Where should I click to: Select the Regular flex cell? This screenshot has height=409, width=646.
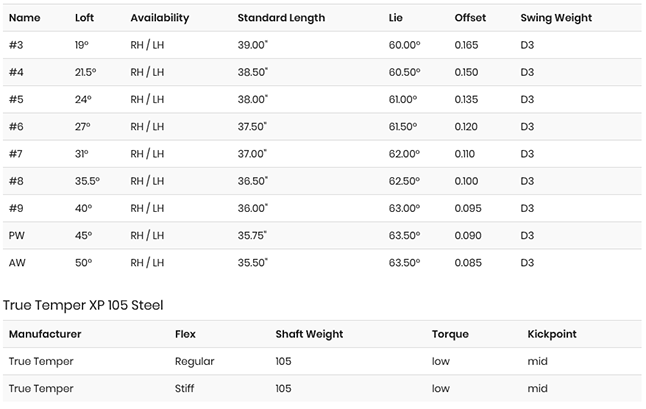click(194, 361)
